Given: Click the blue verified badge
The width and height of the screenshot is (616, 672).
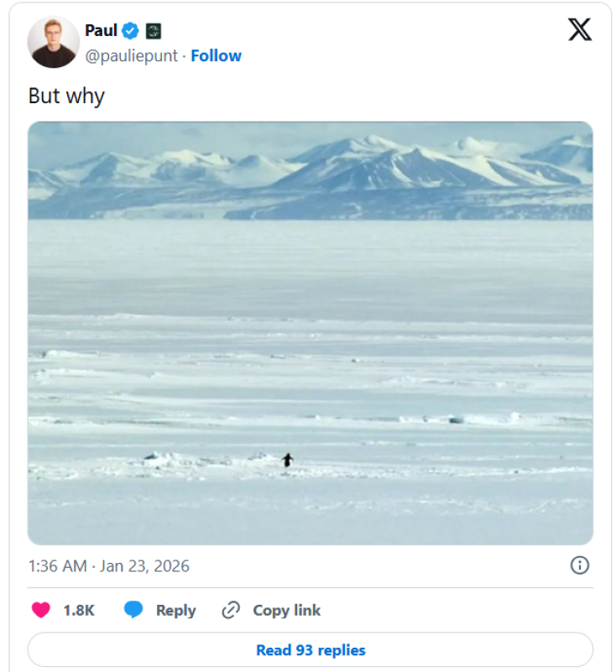Looking at the screenshot, I should pos(130,31).
